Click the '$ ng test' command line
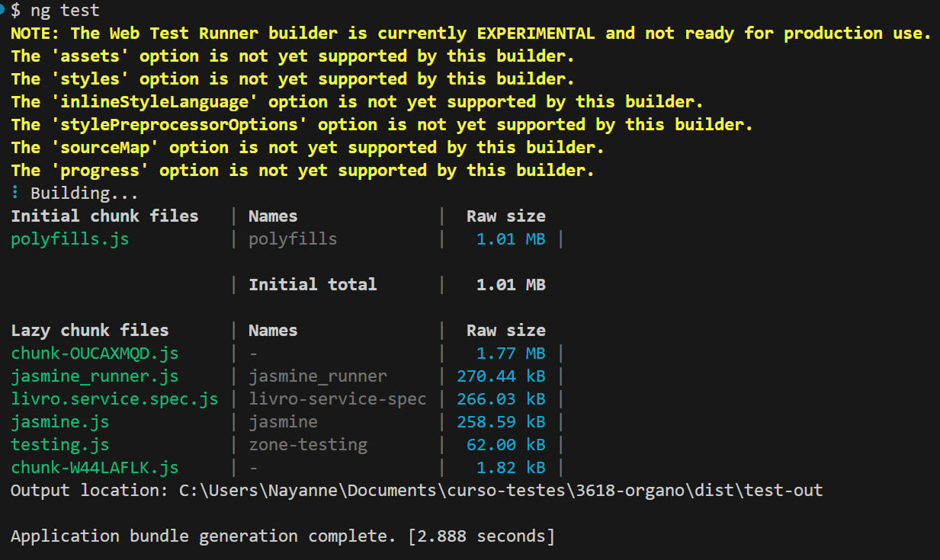Screen dimensions: 940x560 (x=55, y=11)
